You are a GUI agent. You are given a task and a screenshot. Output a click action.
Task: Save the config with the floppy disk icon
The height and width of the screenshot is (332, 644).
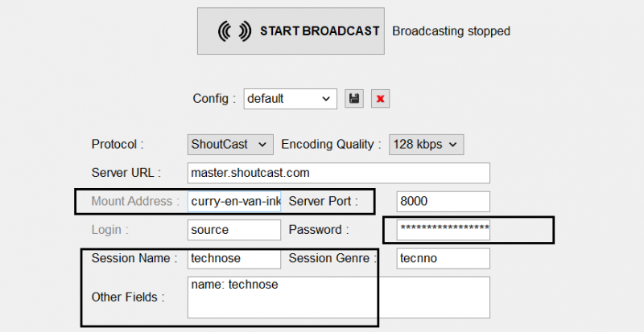354,99
